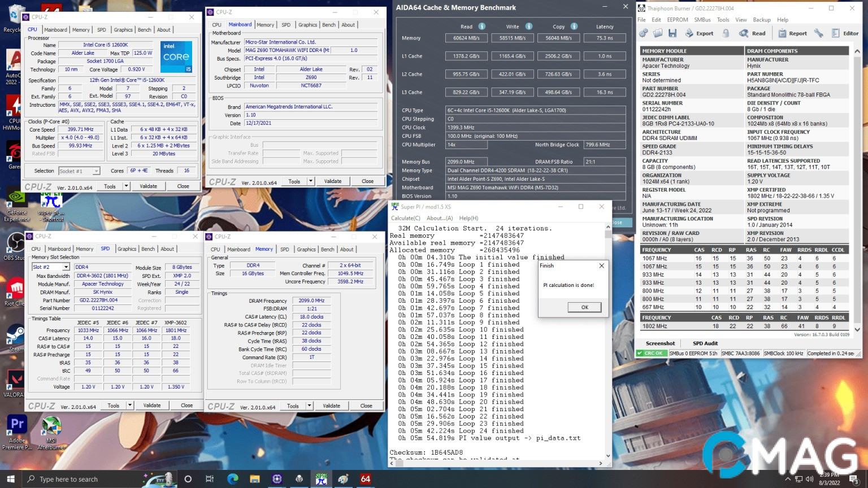868x488 pixels.
Task: Expand the Tools dropdown arrow in CPU-Z Mainboard window
Action: coord(311,181)
